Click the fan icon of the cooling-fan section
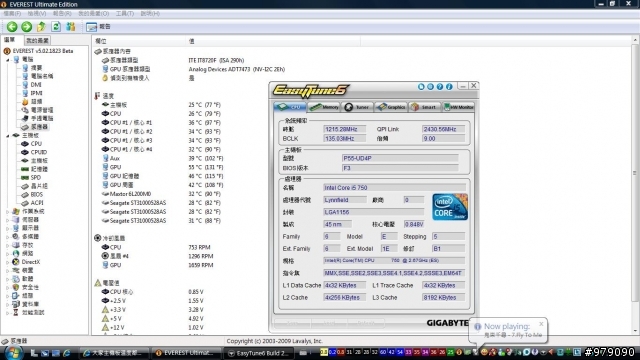640x360 pixels. coord(98,238)
